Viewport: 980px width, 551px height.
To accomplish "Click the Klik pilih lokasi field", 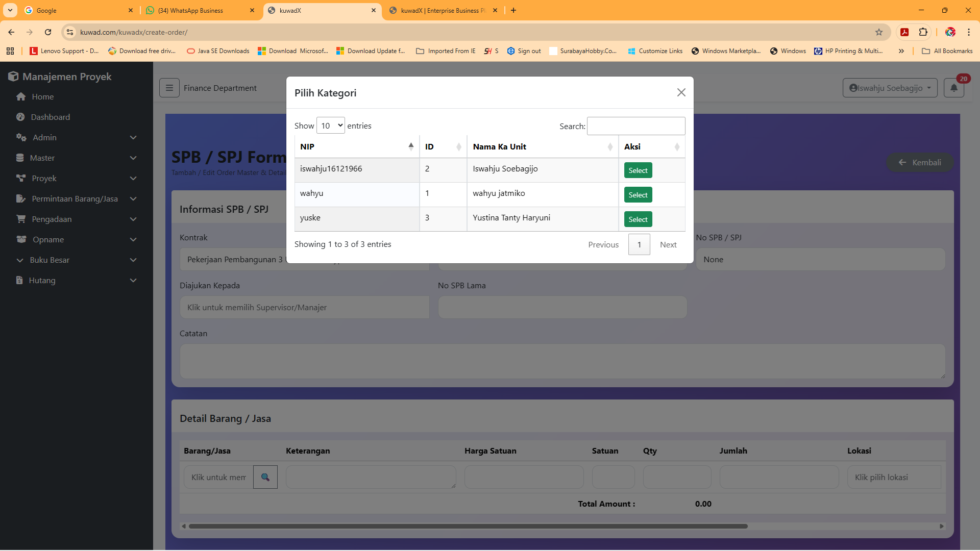I will (x=894, y=477).
